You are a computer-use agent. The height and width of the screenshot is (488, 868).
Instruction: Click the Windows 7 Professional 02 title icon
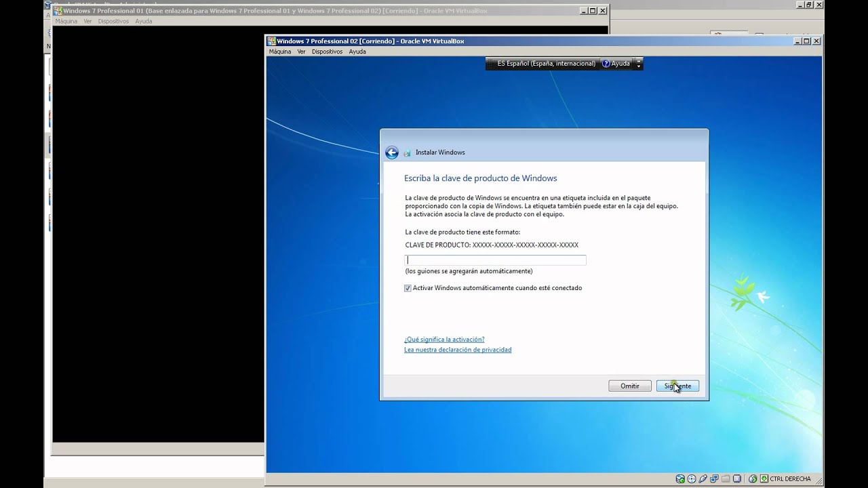271,41
